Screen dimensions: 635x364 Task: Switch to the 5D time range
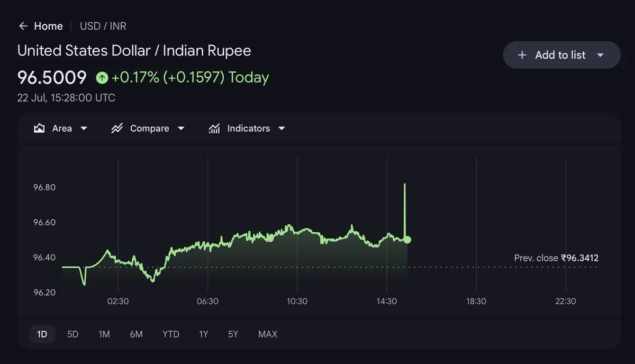[73, 334]
